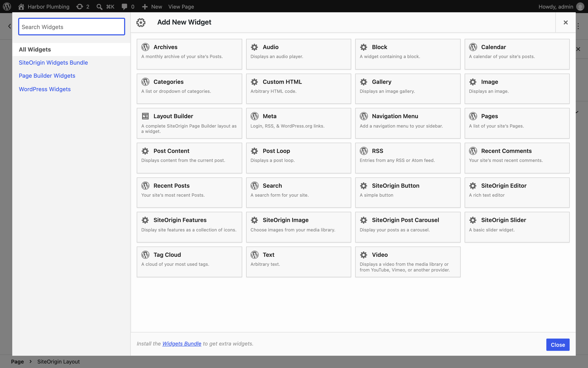588x368 pixels.
Task: Open the Harbor Plumbing home icon
Action: click(21, 6)
